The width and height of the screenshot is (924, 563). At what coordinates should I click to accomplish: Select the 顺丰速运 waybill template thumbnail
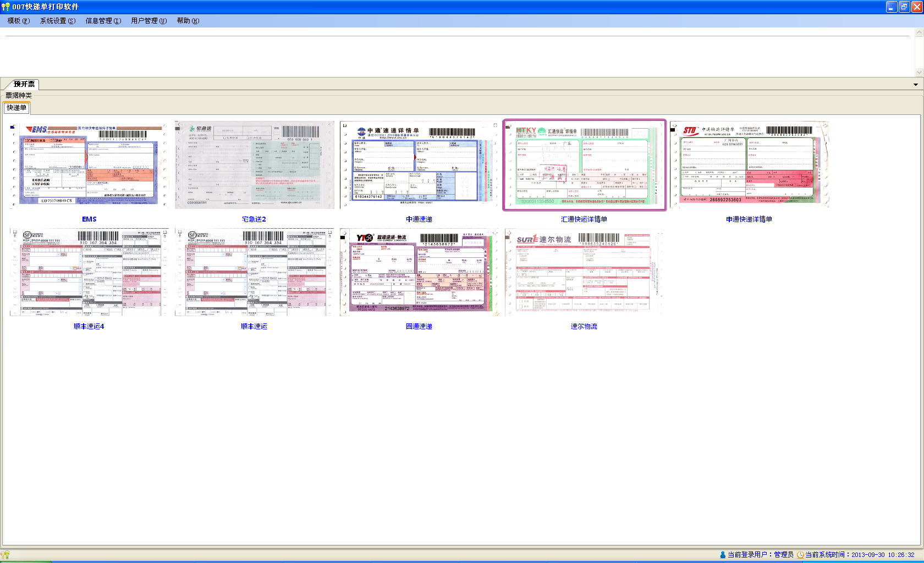pyautogui.click(x=254, y=272)
